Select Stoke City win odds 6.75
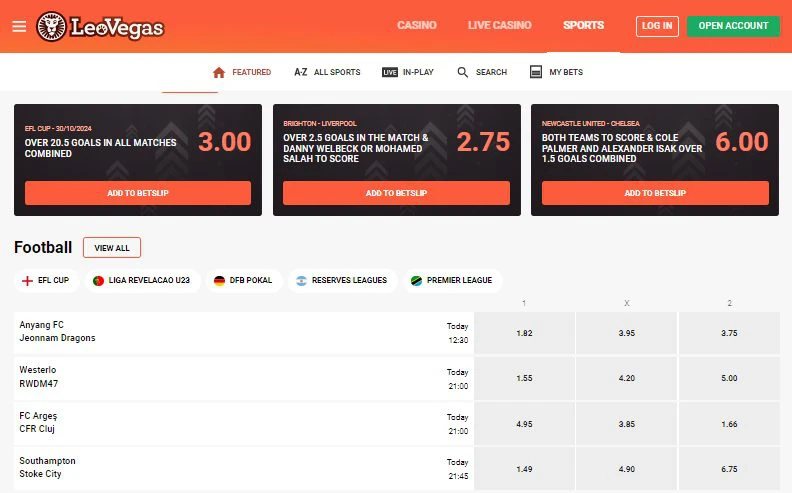Viewport: 792px width, 493px height. pos(729,468)
